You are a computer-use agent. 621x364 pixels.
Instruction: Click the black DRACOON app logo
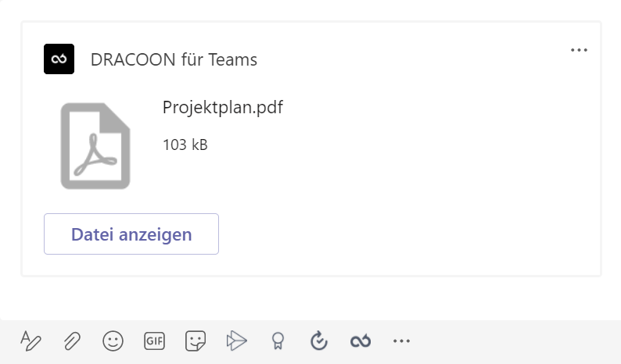click(x=59, y=59)
